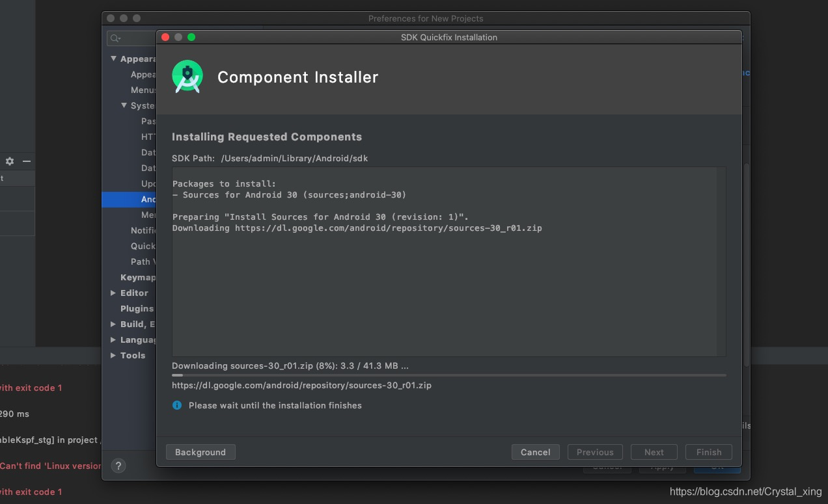Screen dimensions: 828x504
Task: Open the help question mark button in Preferences
Action: tap(118, 466)
